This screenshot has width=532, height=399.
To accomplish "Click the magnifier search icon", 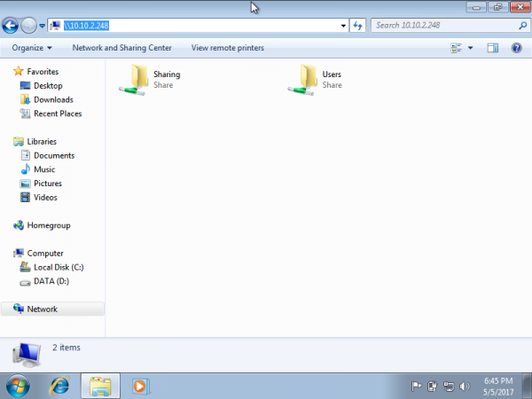I will [523, 26].
